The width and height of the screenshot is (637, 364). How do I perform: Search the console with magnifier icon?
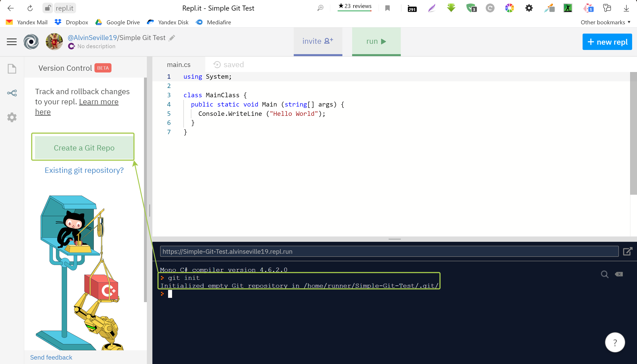604,274
